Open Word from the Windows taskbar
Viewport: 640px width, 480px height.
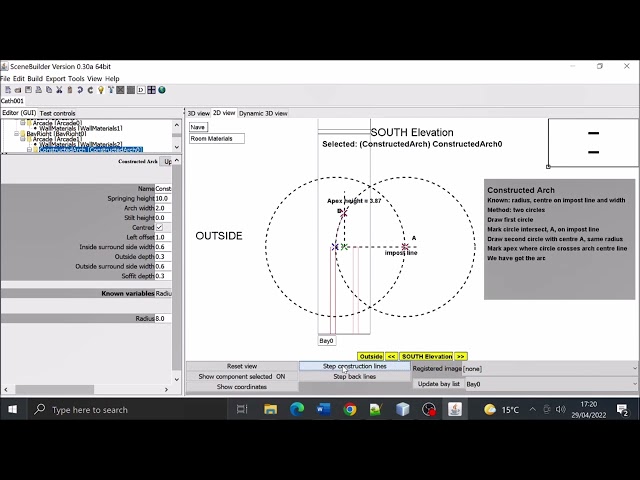coord(323,409)
